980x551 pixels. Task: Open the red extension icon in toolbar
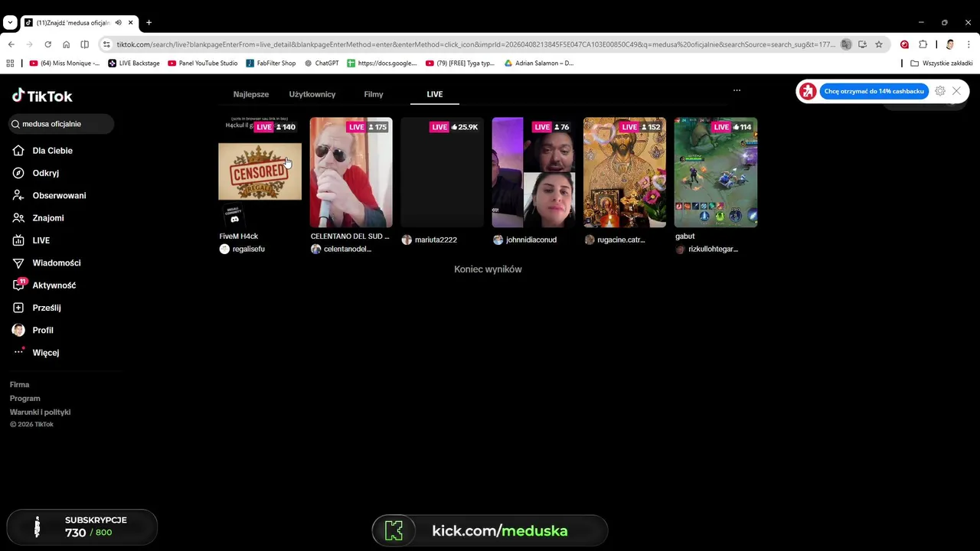[x=904, y=44]
